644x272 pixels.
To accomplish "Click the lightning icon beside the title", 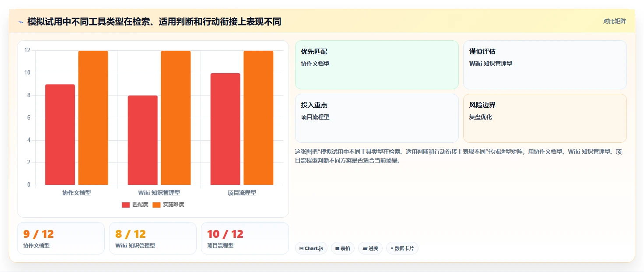I will pyautogui.click(x=21, y=22).
